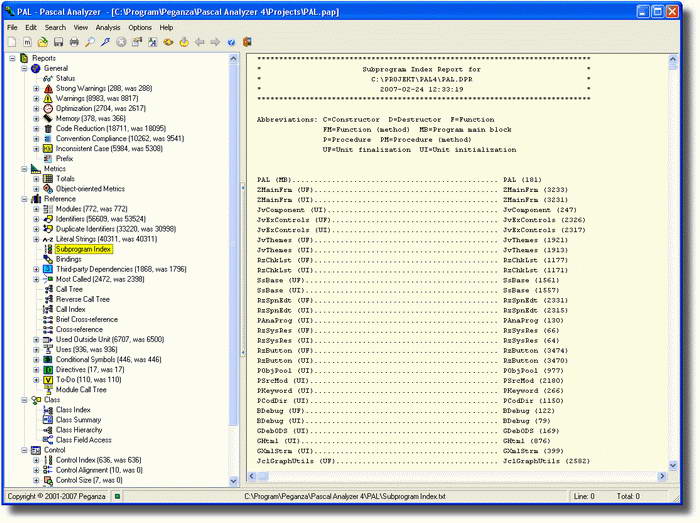Click the Exit door toolbar icon

247,42
